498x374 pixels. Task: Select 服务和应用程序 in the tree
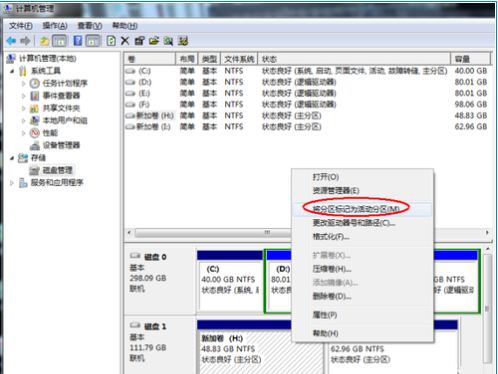pyautogui.click(x=57, y=182)
